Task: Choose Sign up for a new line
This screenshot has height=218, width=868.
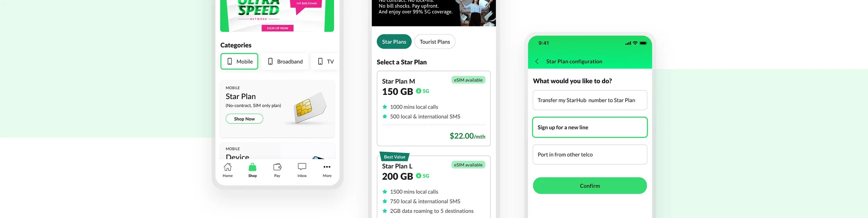Action: 590,127
